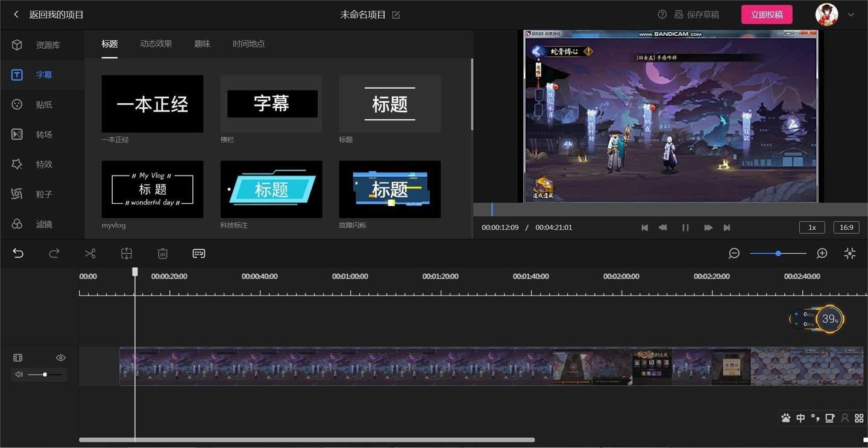The height and width of the screenshot is (448, 868).
Task: Click the IME paw logo icon
Action: (786, 418)
